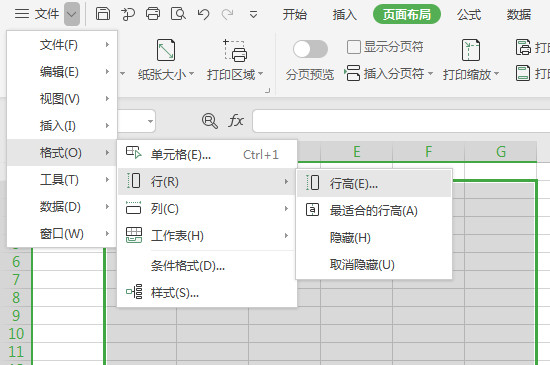
Task: Click the 纸张大小 paper size icon
Action: point(166,50)
